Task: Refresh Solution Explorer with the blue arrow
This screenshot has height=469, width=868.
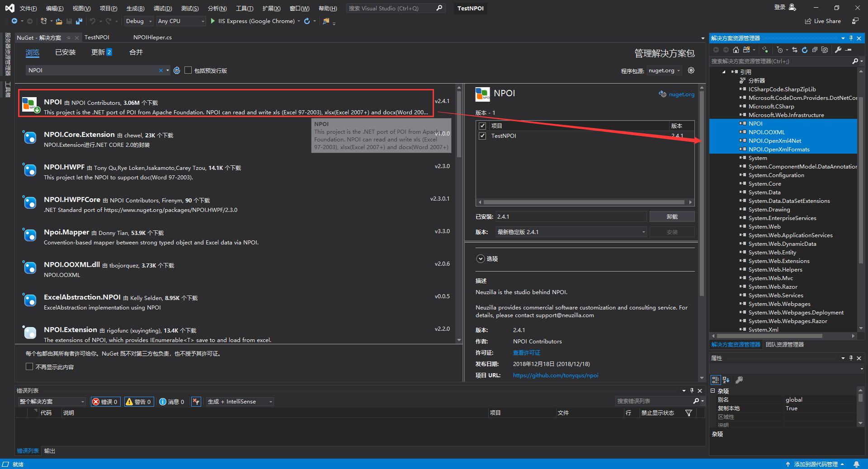Action: click(805, 50)
